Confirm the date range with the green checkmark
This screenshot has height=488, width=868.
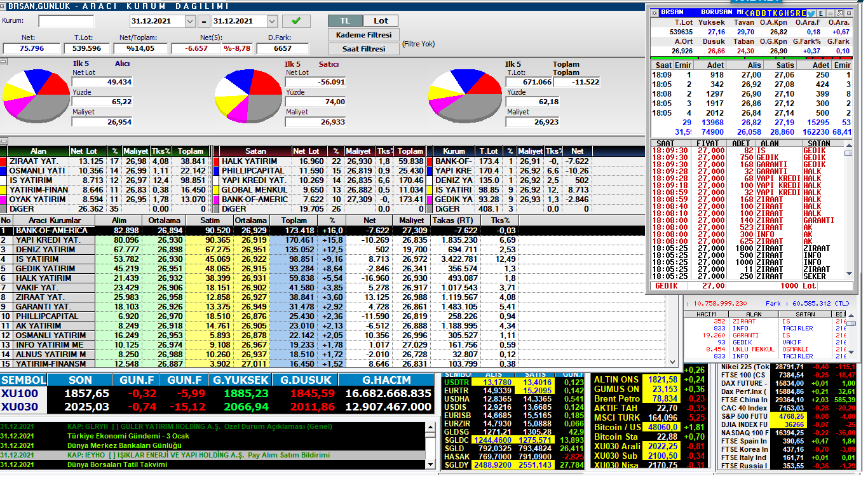coord(296,21)
